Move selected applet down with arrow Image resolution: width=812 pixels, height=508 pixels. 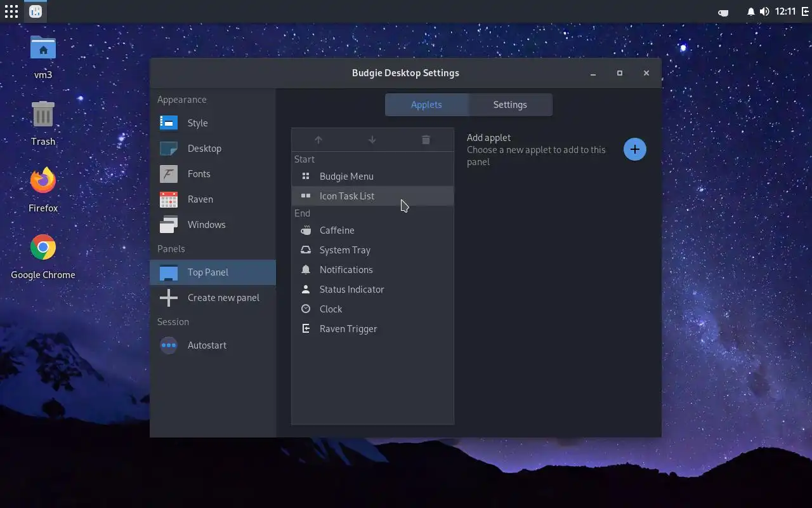click(372, 140)
